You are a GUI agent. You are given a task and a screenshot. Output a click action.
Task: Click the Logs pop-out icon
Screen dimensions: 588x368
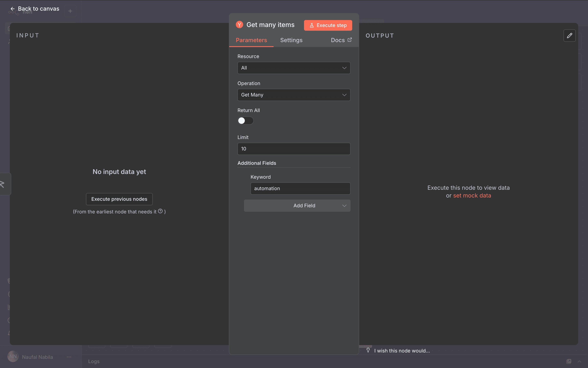click(569, 361)
